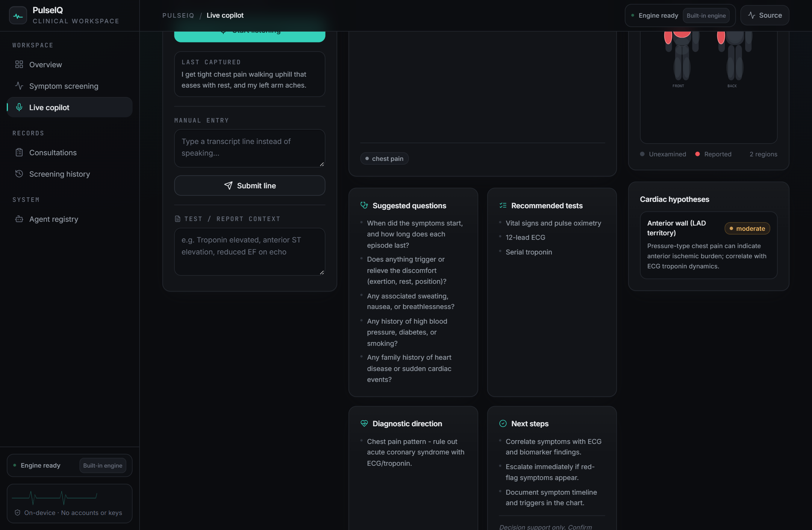This screenshot has height=530, width=812.
Task: Click the stethoscope icon for Suggested questions
Action: point(364,205)
